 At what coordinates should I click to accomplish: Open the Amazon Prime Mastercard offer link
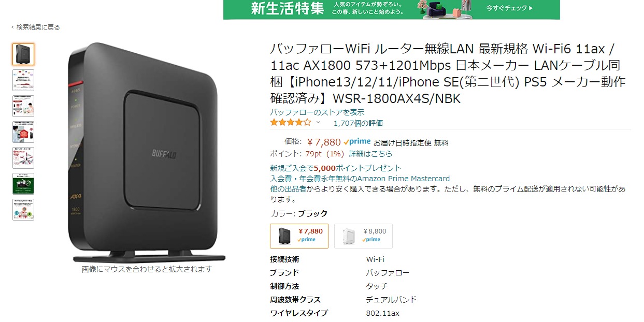click(360, 179)
